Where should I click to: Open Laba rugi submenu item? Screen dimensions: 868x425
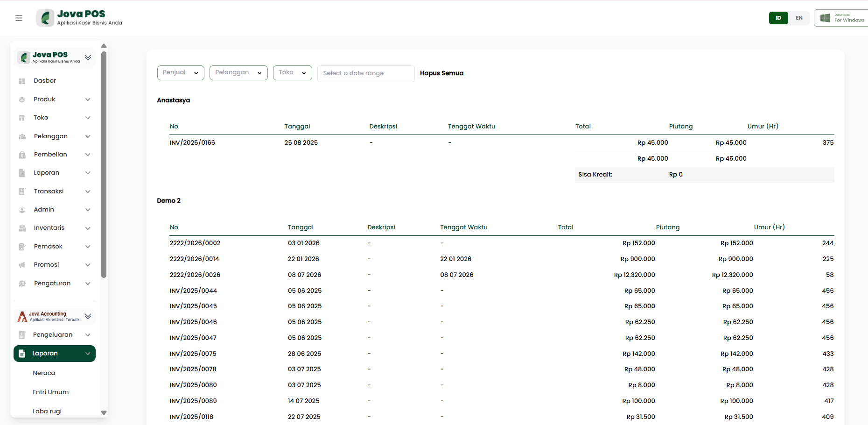pos(47,411)
